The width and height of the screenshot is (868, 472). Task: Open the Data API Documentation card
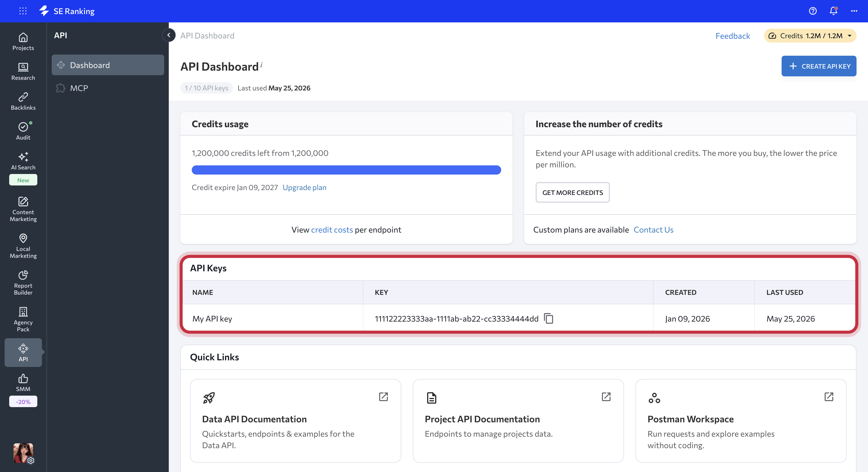(x=295, y=420)
